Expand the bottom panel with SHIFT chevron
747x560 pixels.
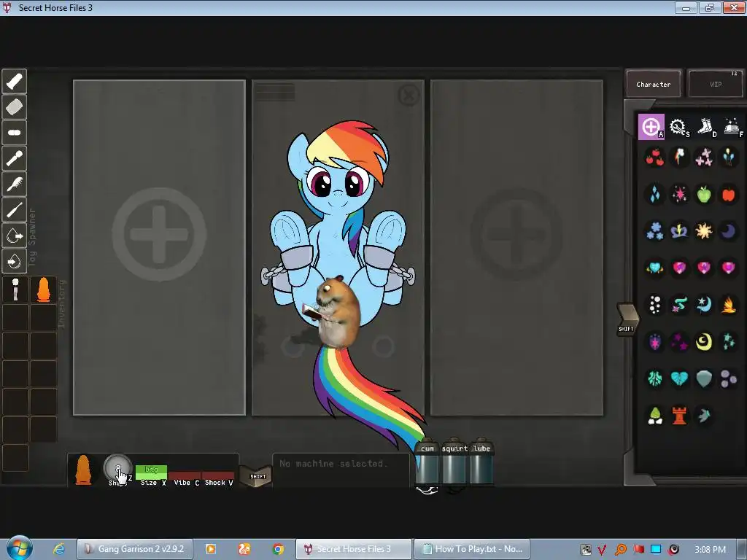pos(256,475)
